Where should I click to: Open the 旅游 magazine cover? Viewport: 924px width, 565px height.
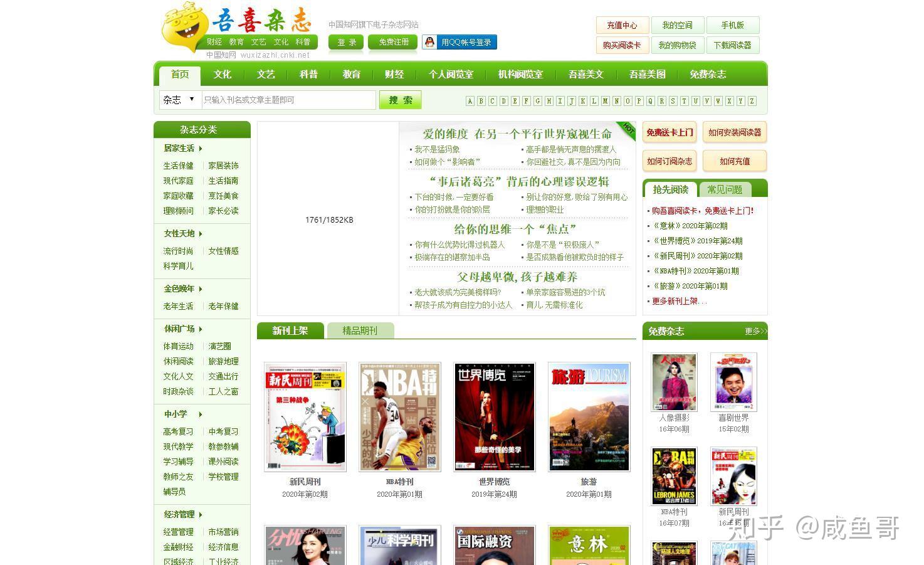[589, 416]
